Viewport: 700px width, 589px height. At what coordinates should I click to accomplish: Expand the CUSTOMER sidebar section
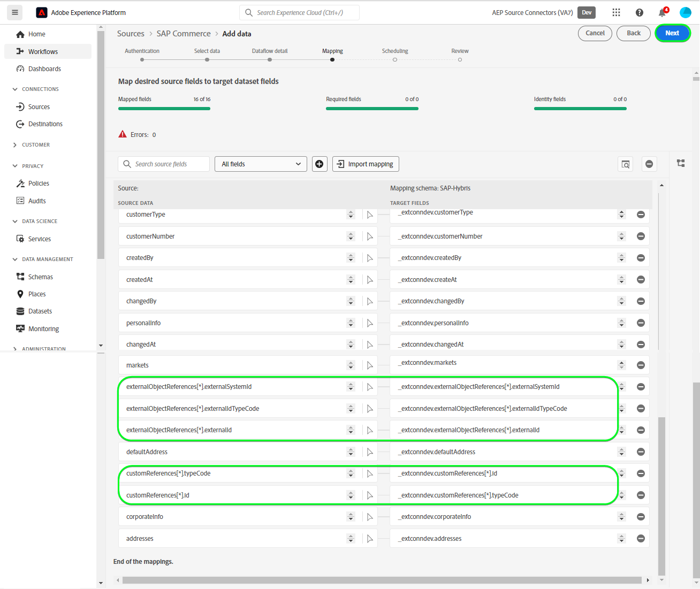[14, 145]
